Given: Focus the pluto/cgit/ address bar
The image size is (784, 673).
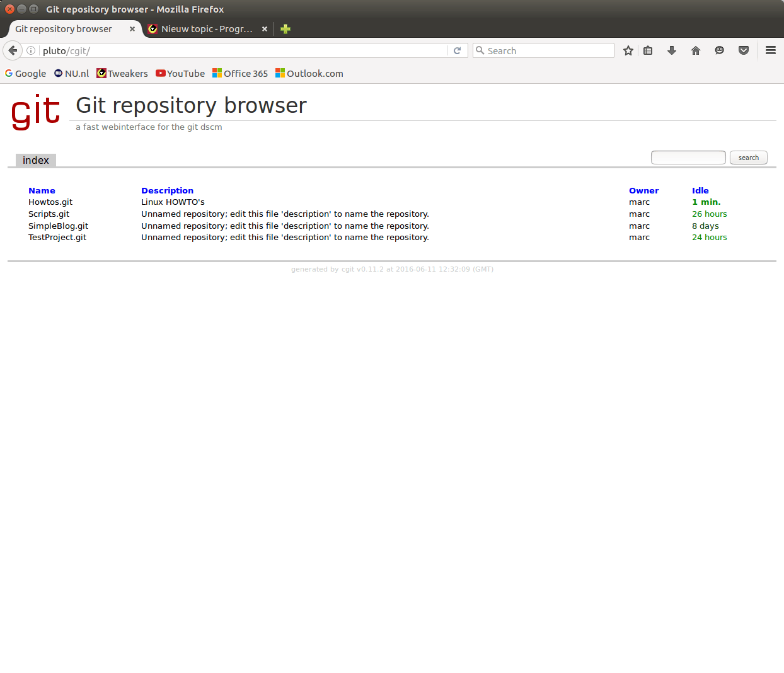Looking at the screenshot, I should (x=243, y=50).
